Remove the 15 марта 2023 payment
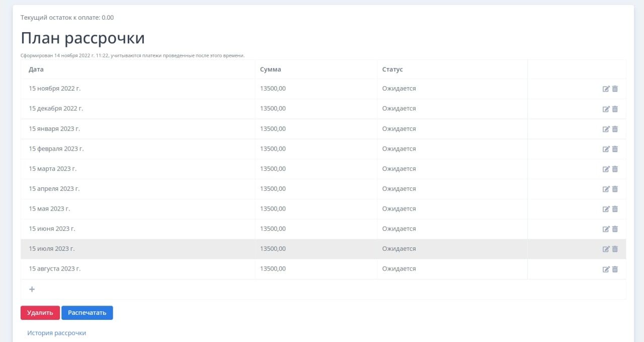 coord(615,169)
